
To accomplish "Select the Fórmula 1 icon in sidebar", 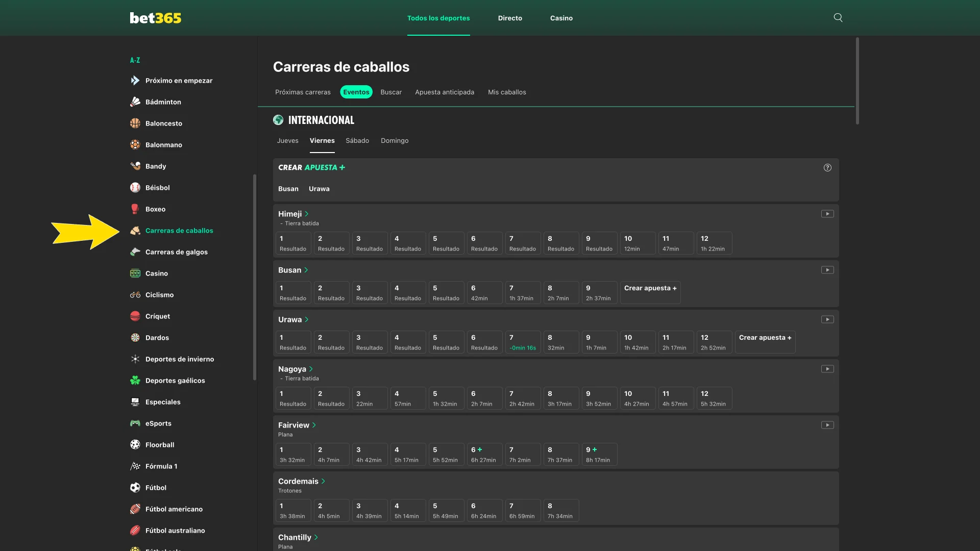I will tap(135, 466).
